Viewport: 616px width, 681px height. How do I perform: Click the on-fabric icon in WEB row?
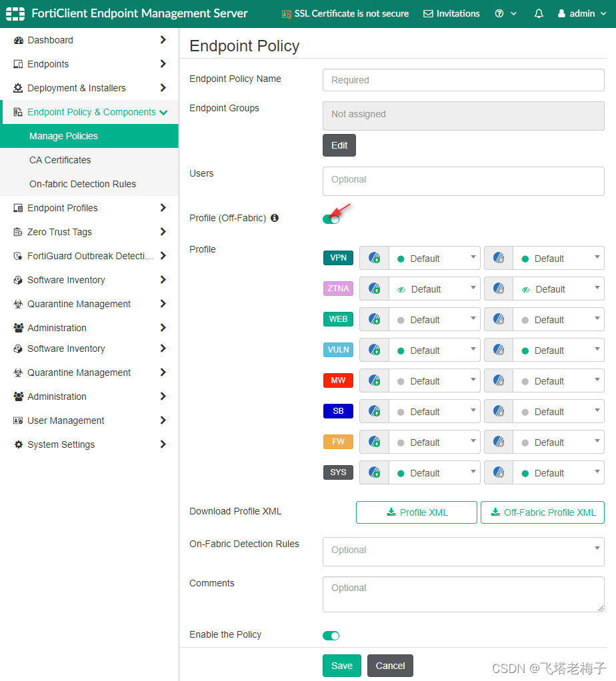375,320
